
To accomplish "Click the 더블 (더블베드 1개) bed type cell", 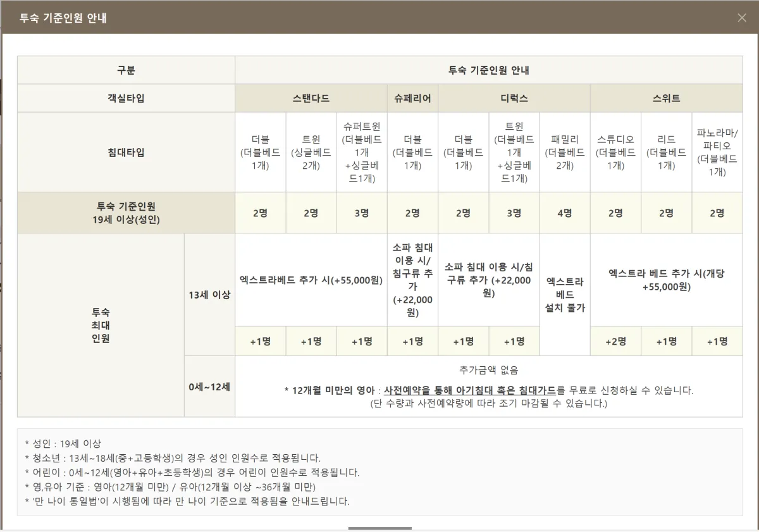I will click(x=260, y=152).
